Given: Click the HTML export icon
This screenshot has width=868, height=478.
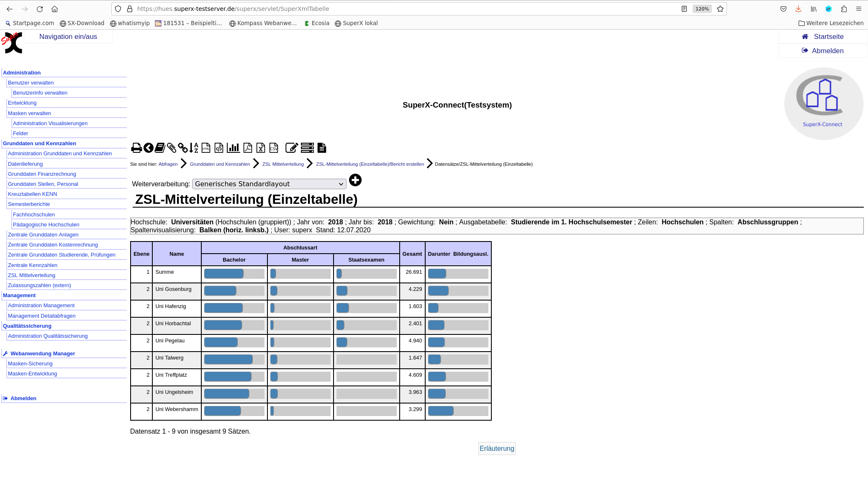Looking at the screenshot, I should coord(206,148).
